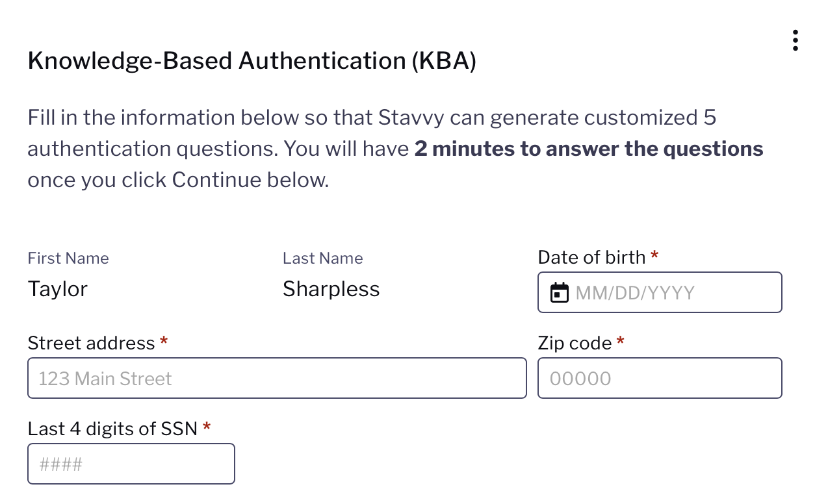The height and width of the screenshot is (504, 815).
Task: Click the First Name label
Action: [68, 258]
